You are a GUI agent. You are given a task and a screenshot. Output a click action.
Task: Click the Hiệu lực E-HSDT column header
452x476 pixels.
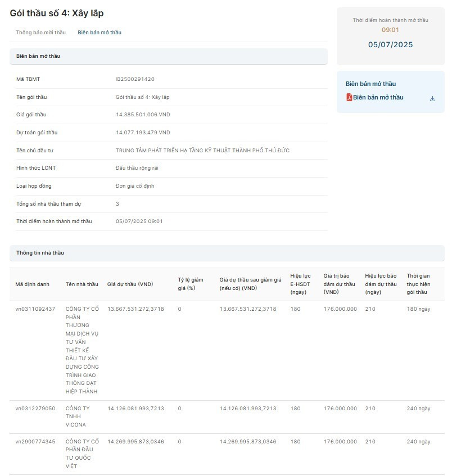300,284
